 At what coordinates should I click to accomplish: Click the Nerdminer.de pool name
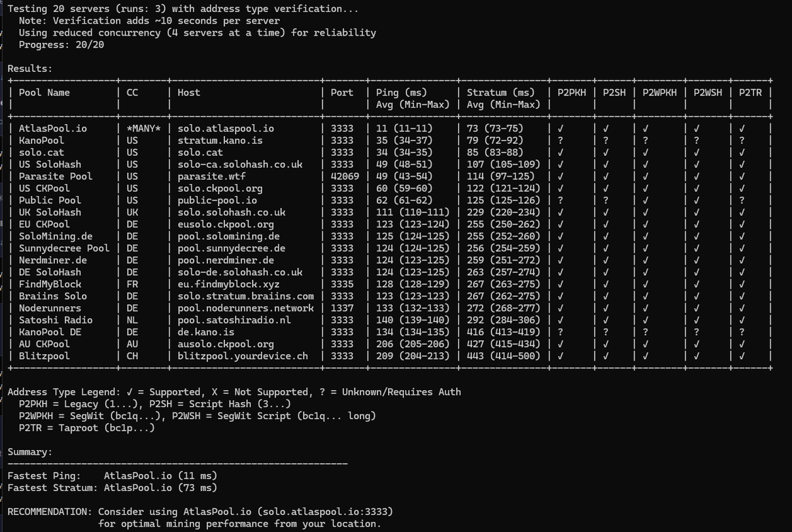click(x=53, y=260)
